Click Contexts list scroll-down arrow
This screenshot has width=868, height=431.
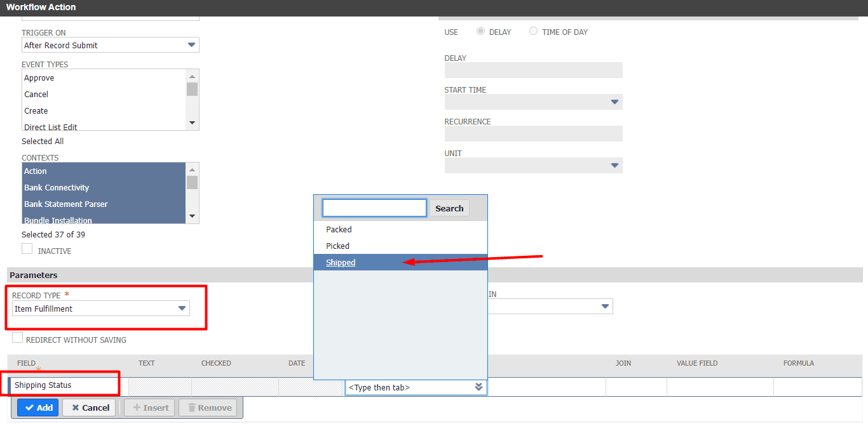pyautogui.click(x=192, y=216)
